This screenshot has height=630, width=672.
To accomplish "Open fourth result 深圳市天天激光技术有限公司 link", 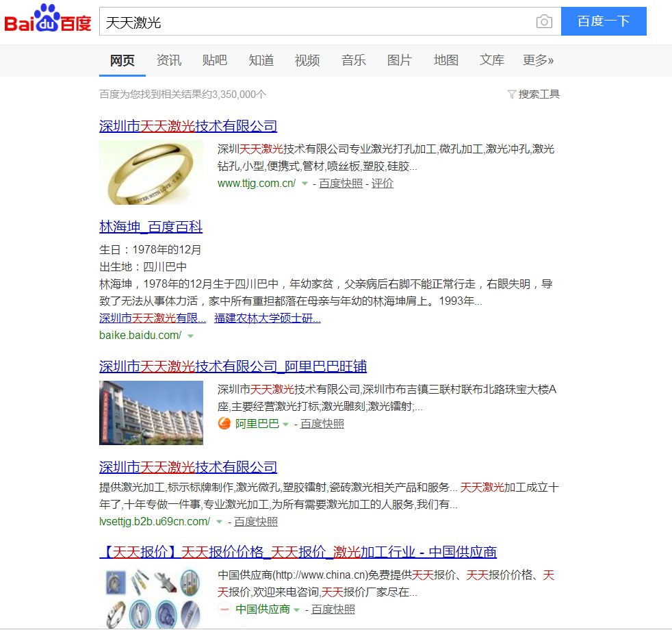I will click(x=188, y=468).
